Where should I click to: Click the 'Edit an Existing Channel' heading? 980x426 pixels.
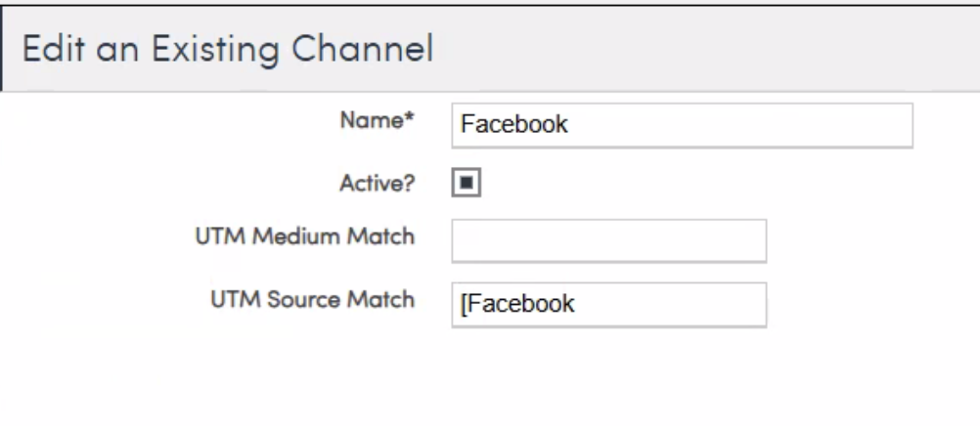[x=229, y=49]
